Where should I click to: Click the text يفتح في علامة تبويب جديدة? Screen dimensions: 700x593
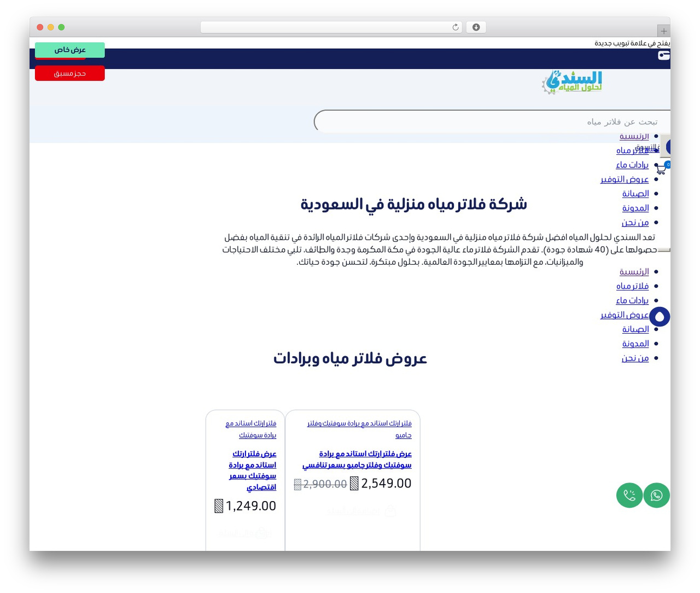632,43
